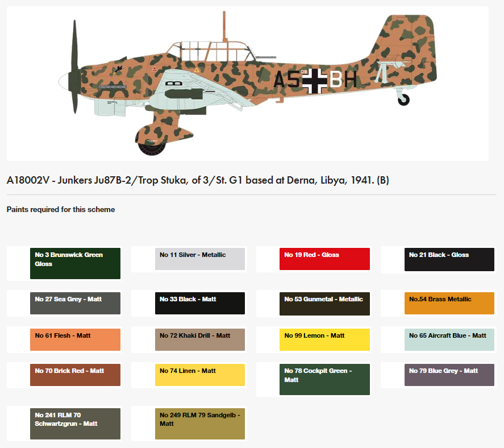Choose the No 33 Black Matt paint
Screen dimensions: 504x448
[200, 303]
